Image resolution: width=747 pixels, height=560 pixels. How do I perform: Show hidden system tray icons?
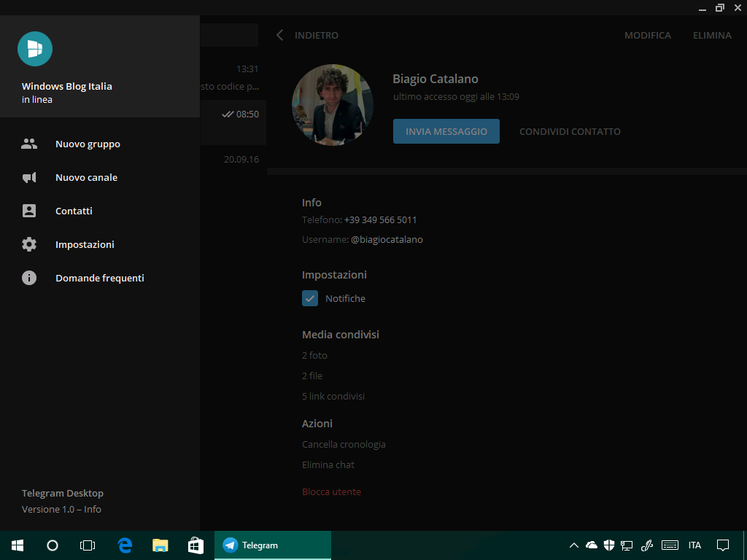point(573,545)
